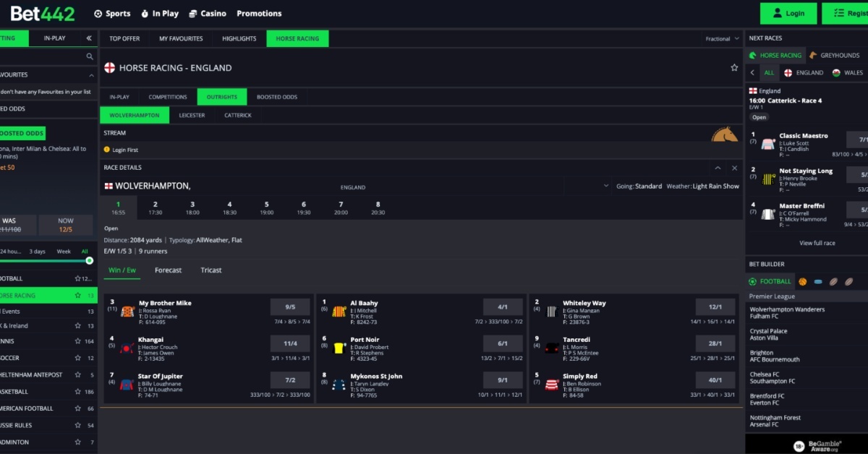This screenshot has height=454, width=868.
Task: Close the Race Details panel
Action: pyautogui.click(x=734, y=168)
